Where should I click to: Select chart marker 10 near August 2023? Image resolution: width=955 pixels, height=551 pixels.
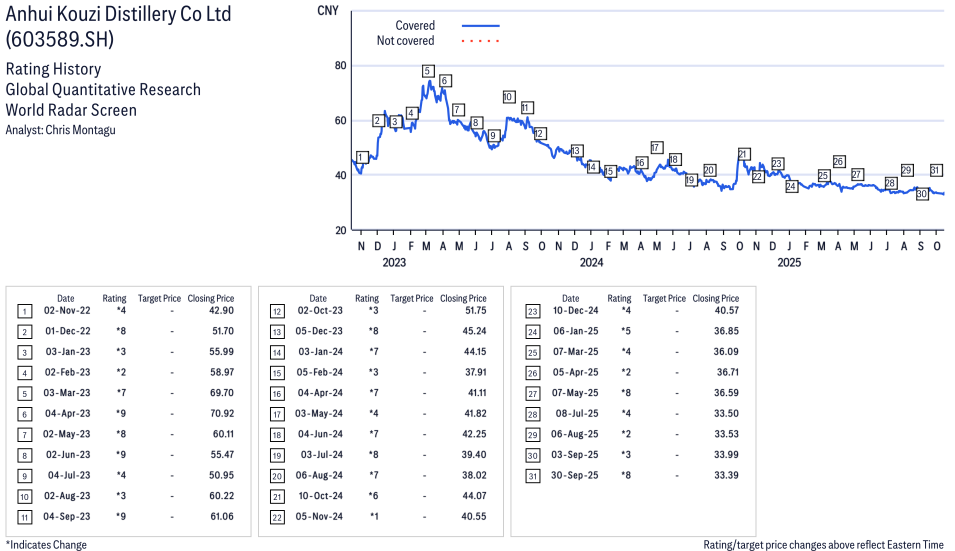[508, 97]
